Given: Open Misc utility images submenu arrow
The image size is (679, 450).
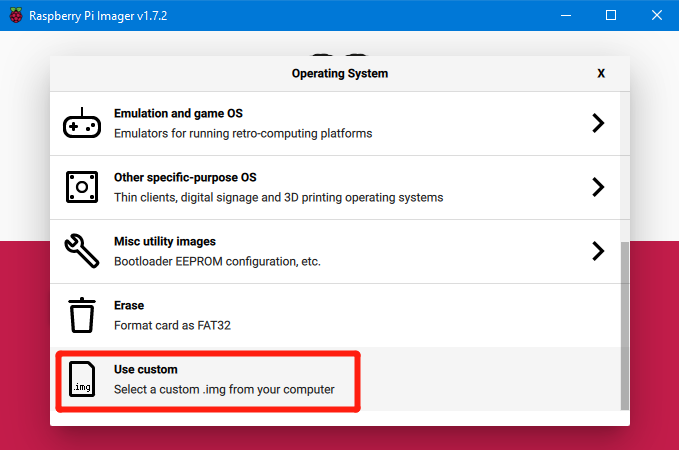Looking at the screenshot, I should click(x=597, y=251).
